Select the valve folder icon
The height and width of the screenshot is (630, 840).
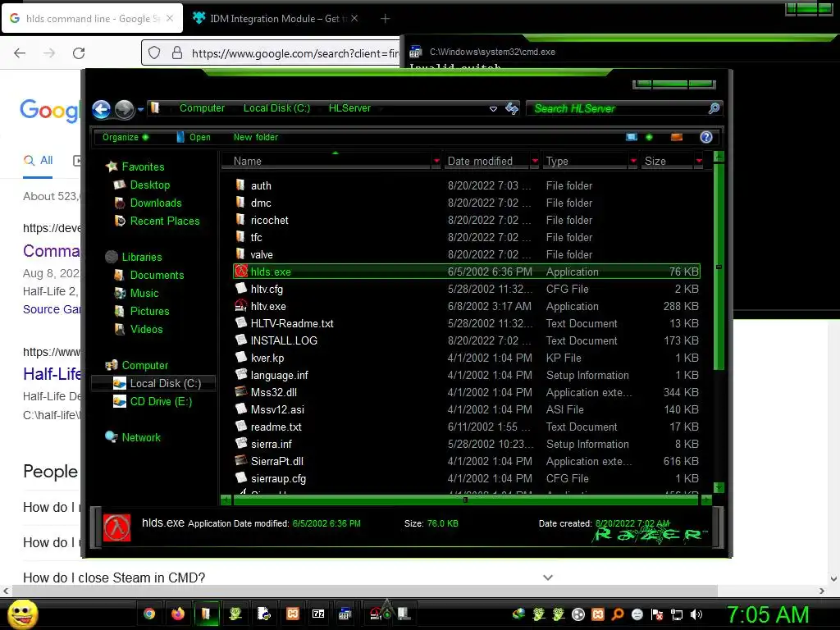click(240, 254)
